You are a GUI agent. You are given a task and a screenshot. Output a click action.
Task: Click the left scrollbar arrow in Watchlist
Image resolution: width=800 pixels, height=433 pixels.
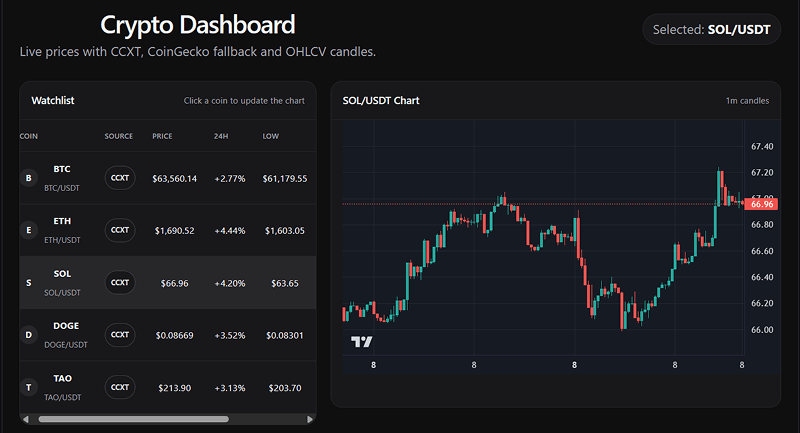point(26,419)
